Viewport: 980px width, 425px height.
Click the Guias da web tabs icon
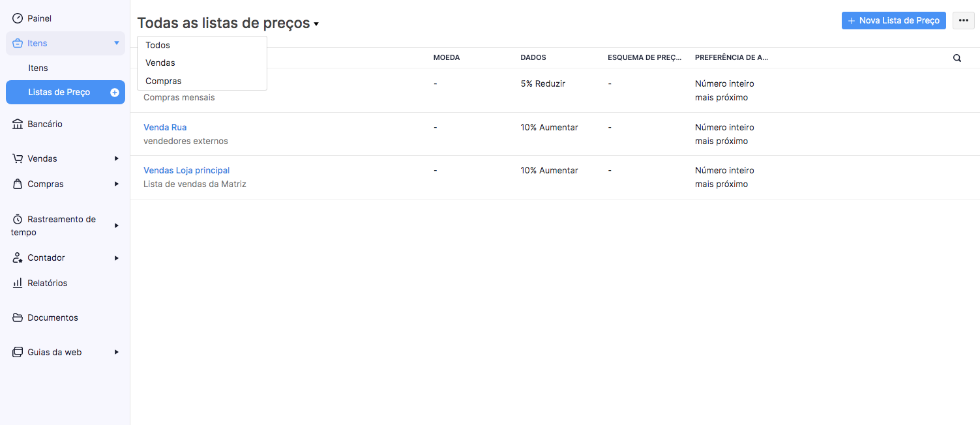(18, 352)
